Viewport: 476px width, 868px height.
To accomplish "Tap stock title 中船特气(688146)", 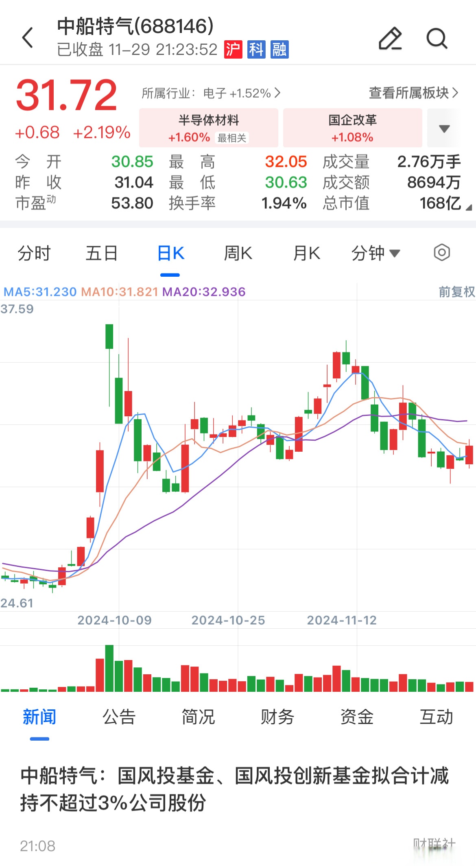I will click(135, 26).
